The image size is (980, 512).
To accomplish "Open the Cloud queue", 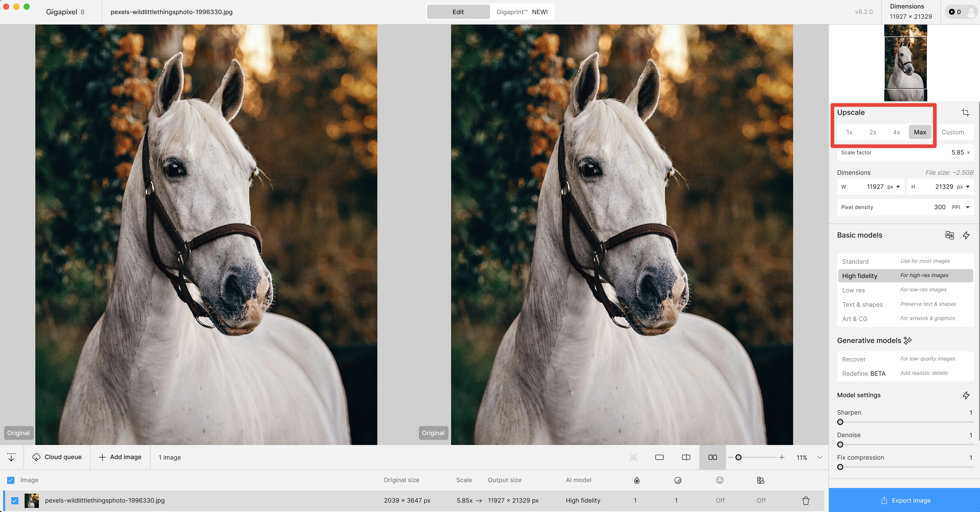I will coord(57,457).
